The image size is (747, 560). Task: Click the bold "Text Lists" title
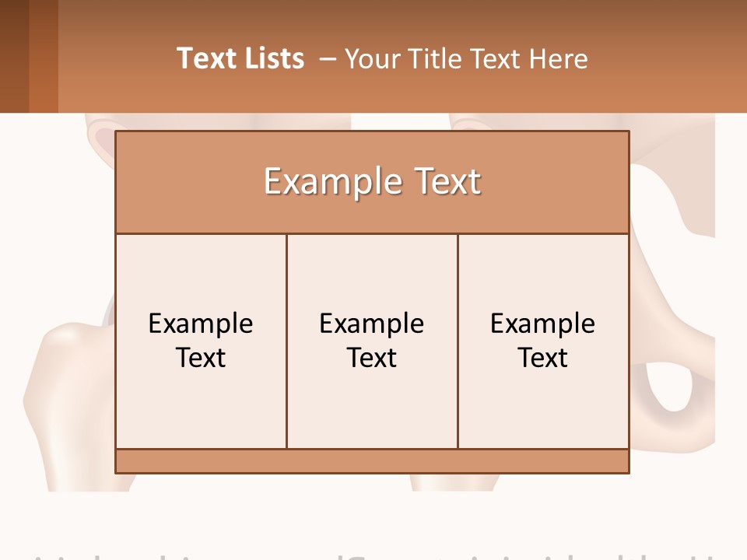click(240, 58)
